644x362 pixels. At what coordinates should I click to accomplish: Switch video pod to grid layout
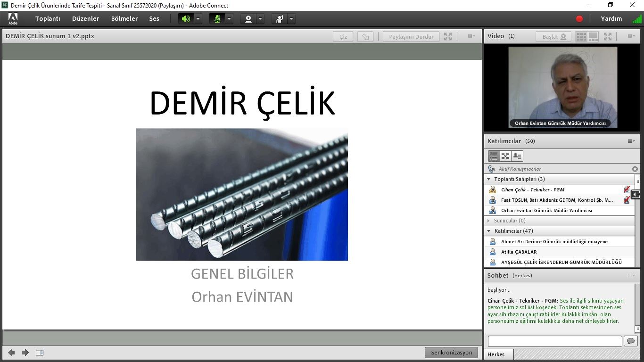point(581,36)
